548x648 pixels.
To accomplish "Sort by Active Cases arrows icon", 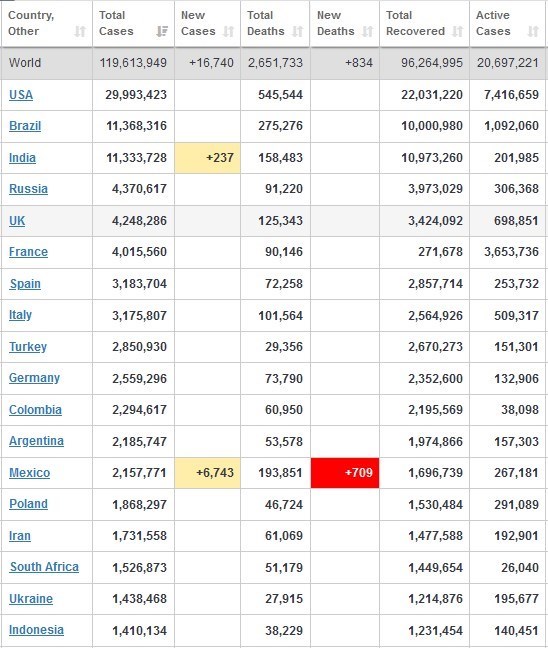I will pos(533,31).
